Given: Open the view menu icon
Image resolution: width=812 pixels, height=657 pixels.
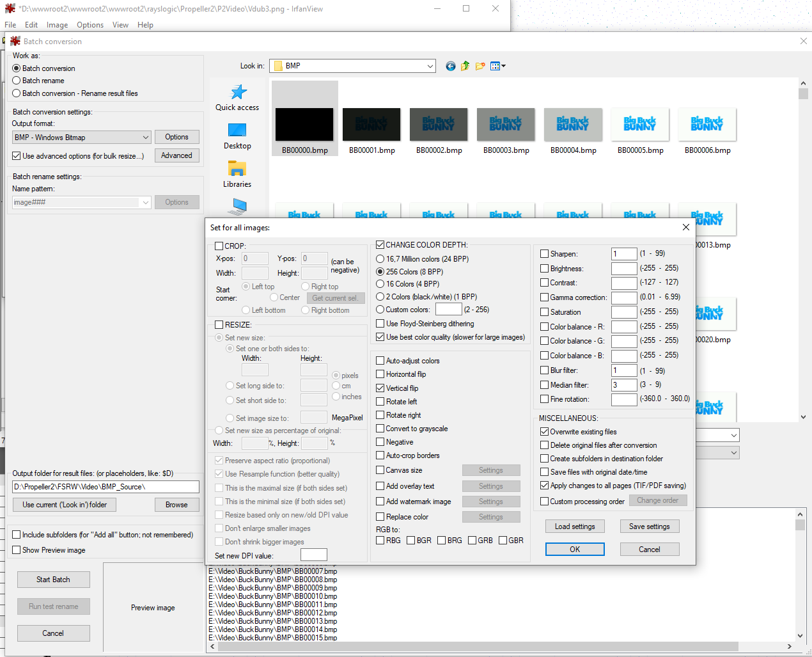Looking at the screenshot, I should [497, 66].
